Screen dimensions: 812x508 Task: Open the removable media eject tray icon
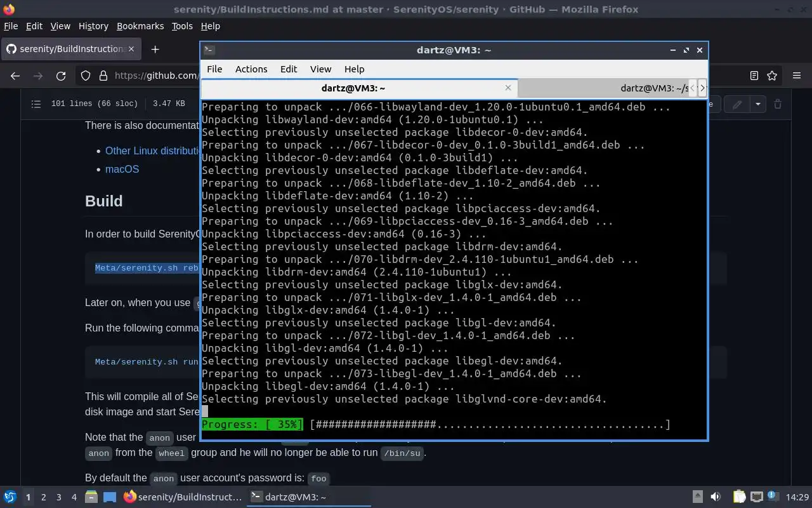click(697, 497)
